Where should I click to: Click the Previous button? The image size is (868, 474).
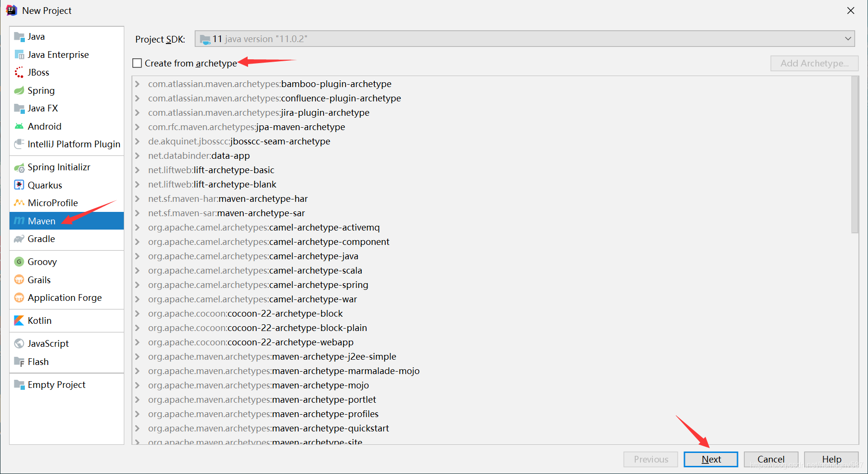click(x=651, y=459)
